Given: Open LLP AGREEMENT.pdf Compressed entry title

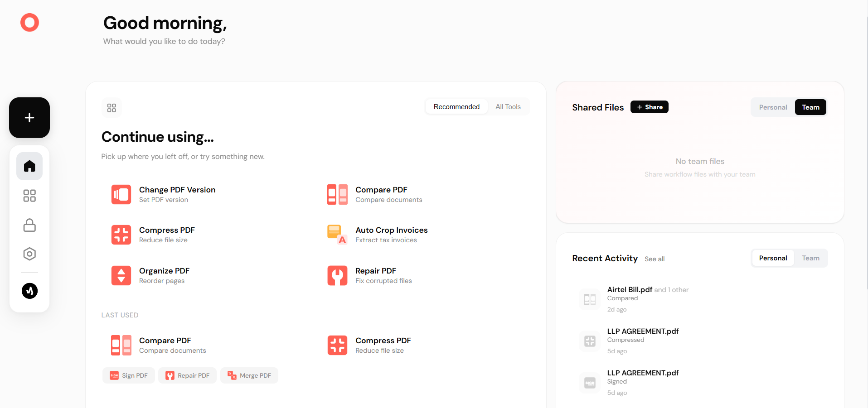Looking at the screenshot, I should click(x=643, y=331).
